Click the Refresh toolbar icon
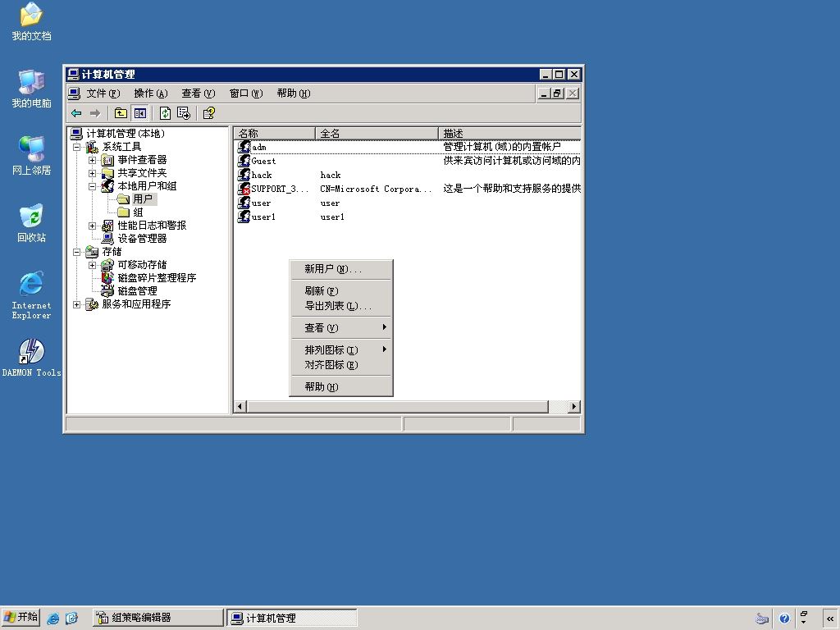The width and height of the screenshot is (840, 630). point(165,113)
